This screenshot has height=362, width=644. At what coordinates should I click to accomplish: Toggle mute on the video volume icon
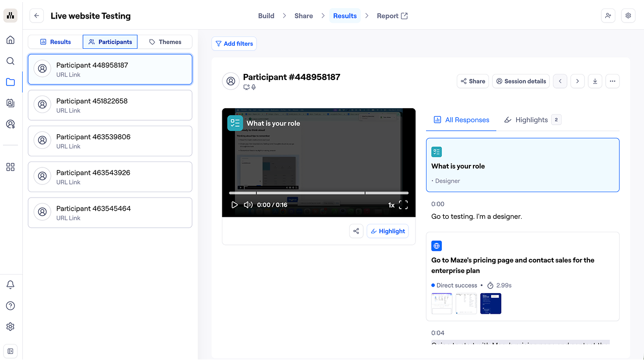[248, 205]
